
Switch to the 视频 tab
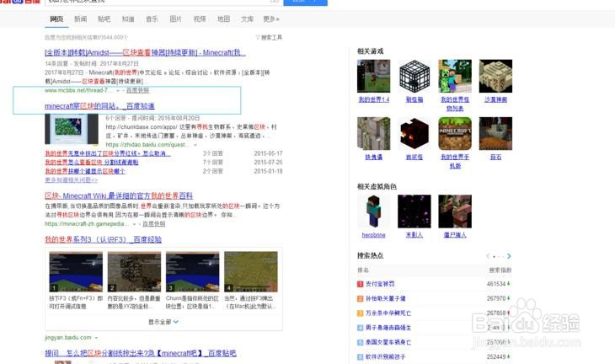(200, 19)
